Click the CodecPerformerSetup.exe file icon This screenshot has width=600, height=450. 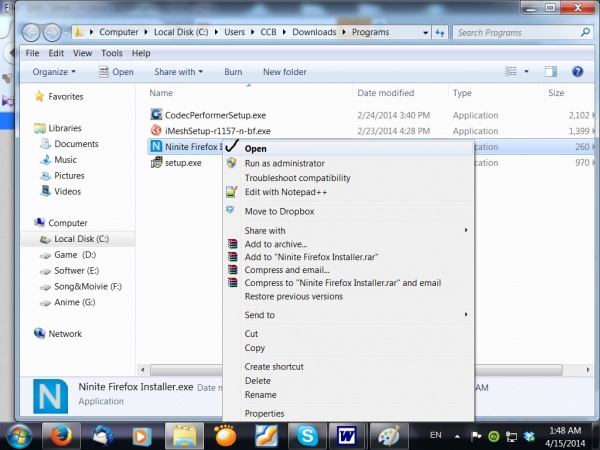[156, 115]
